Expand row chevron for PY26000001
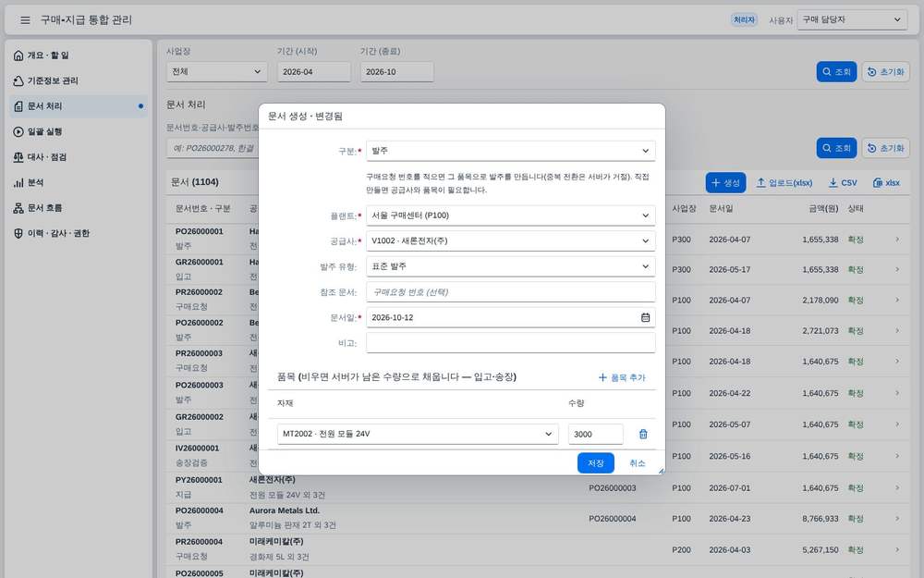Screen dimensions: 924x578 click(x=897, y=487)
